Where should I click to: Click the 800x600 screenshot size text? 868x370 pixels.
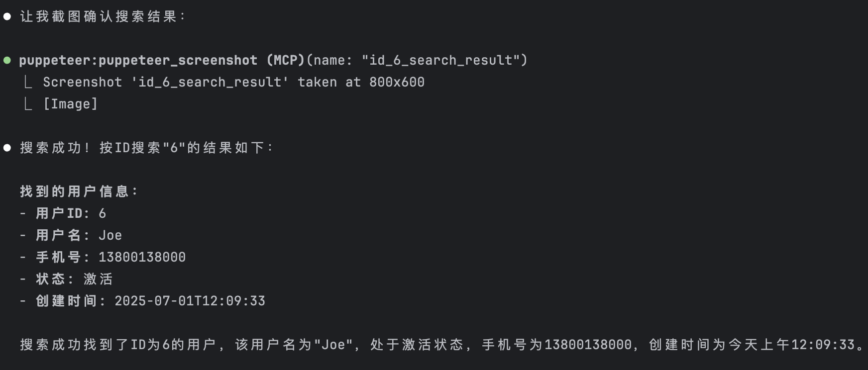click(397, 83)
